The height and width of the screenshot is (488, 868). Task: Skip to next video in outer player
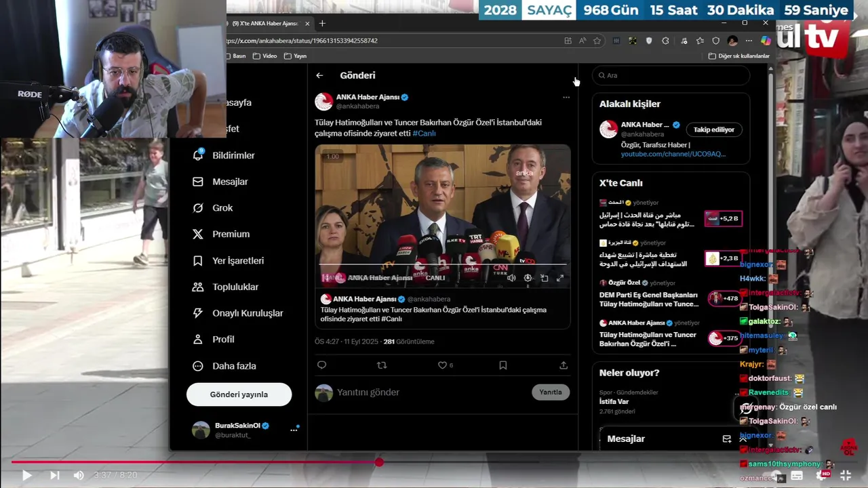point(54,475)
